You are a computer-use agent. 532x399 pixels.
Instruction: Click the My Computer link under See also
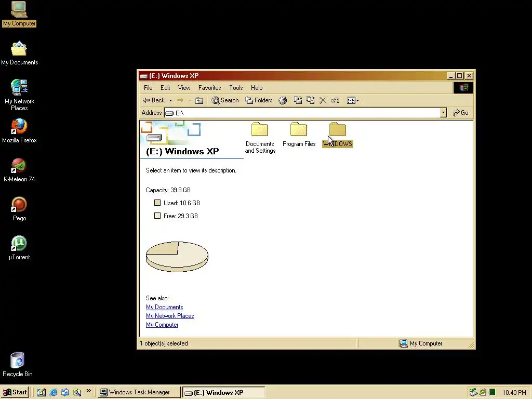click(x=162, y=325)
